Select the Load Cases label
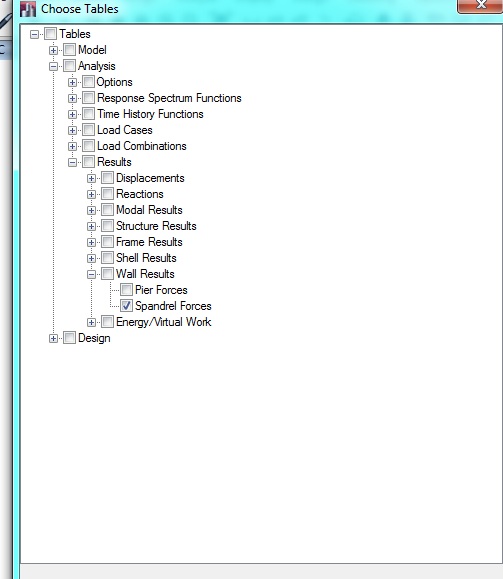 [x=125, y=130]
